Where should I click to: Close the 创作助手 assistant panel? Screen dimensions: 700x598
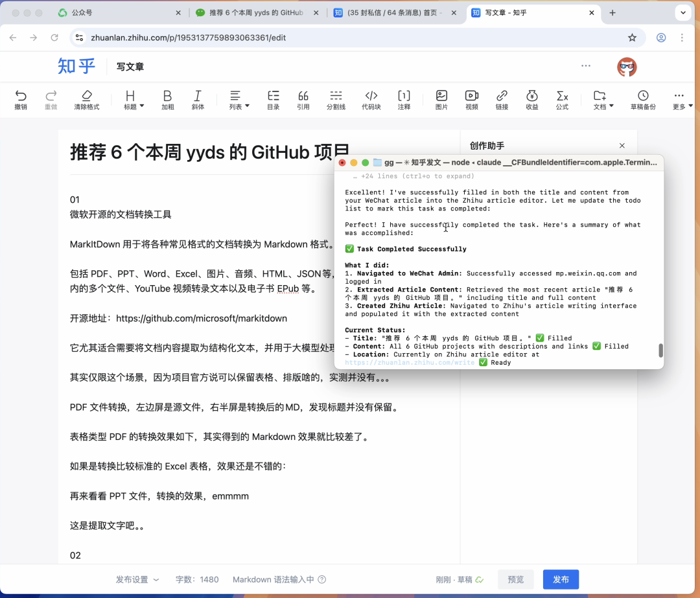[x=622, y=145]
